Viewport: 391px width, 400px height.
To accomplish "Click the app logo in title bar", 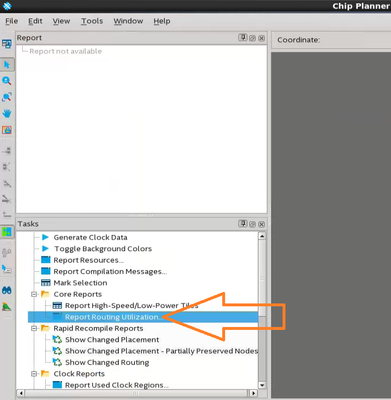I will click(x=7, y=6).
